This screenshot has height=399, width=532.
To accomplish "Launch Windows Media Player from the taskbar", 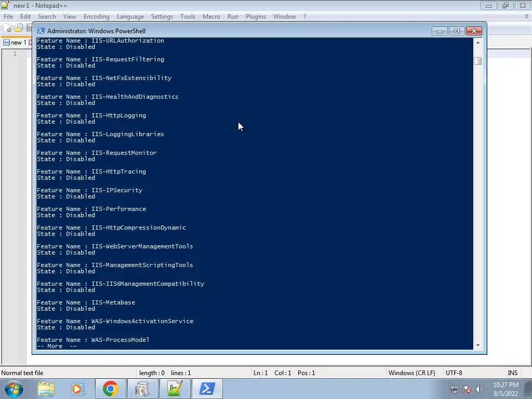I will (78, 389).
